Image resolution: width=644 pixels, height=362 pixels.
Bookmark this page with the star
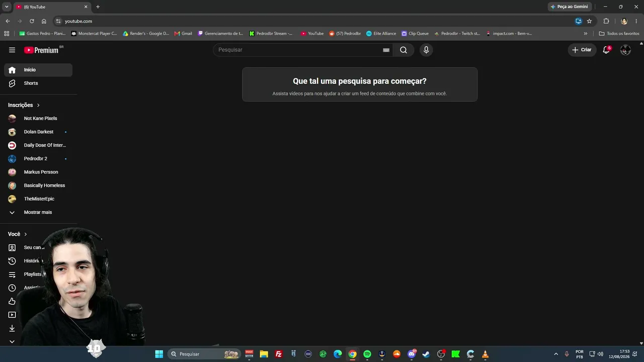coord(589,21)
